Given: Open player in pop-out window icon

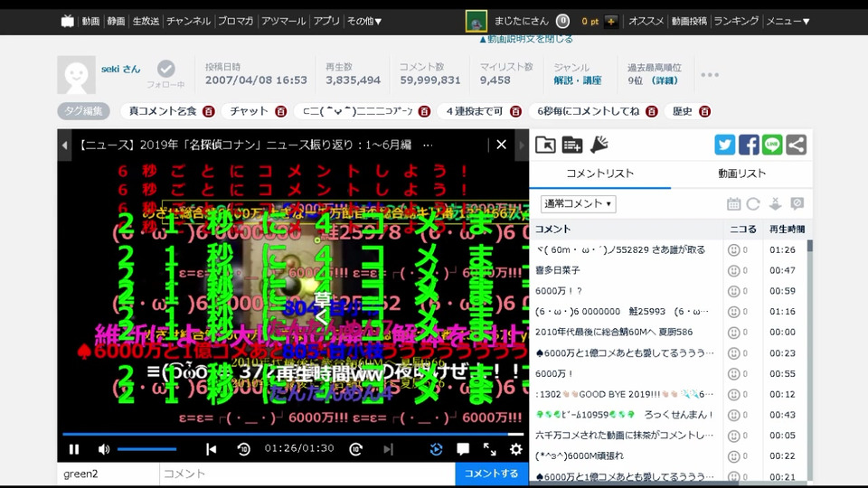Looking at the screenshot, I should coord(545,145).
